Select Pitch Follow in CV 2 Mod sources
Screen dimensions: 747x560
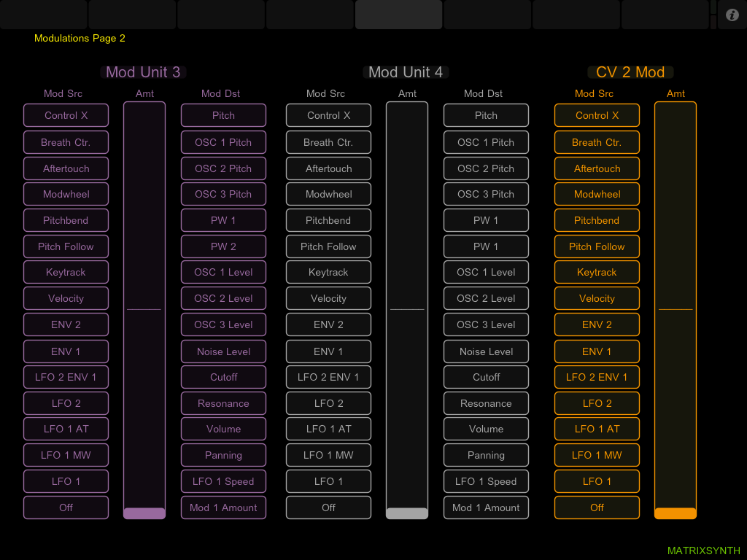pyautogui.click(x=597, y=246)
